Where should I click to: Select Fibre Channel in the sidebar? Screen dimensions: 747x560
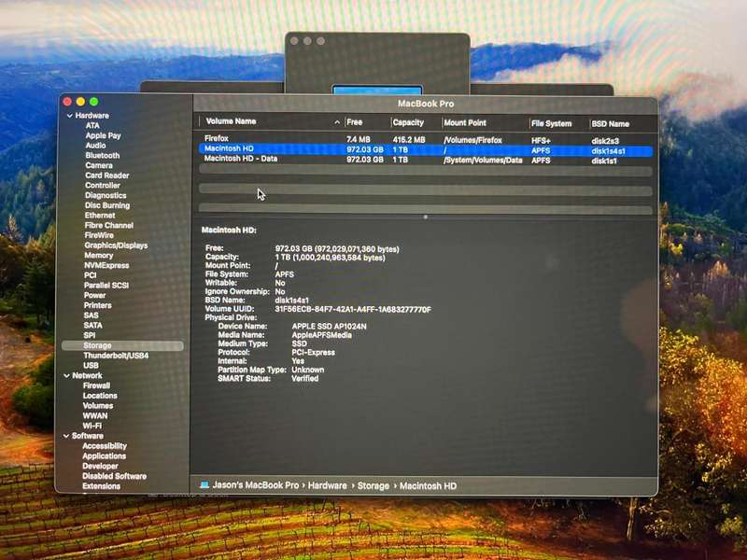point(108,226)
